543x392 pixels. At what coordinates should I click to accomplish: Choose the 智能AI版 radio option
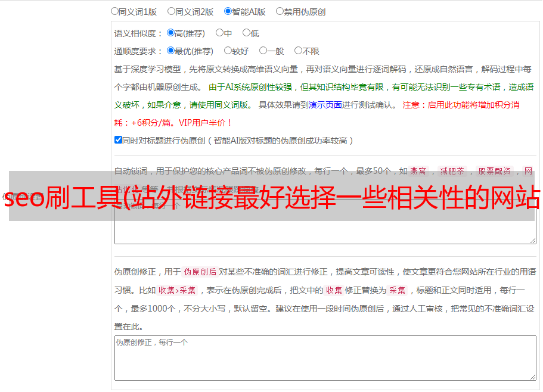(x=228, y=11)
